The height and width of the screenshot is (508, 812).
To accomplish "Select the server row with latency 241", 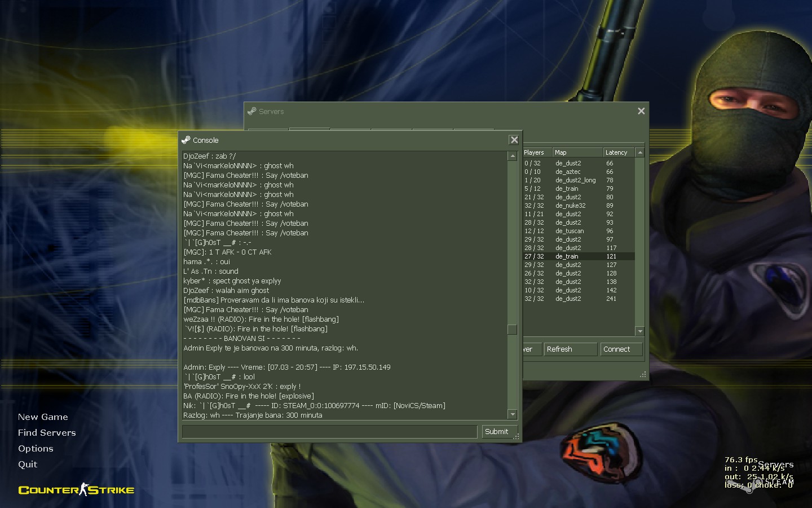I will [x=579, y=299].
